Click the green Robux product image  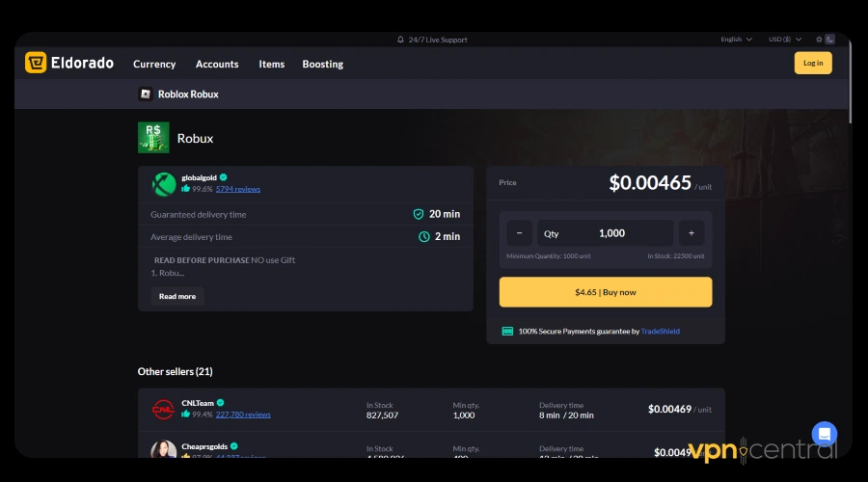point(153,138)
